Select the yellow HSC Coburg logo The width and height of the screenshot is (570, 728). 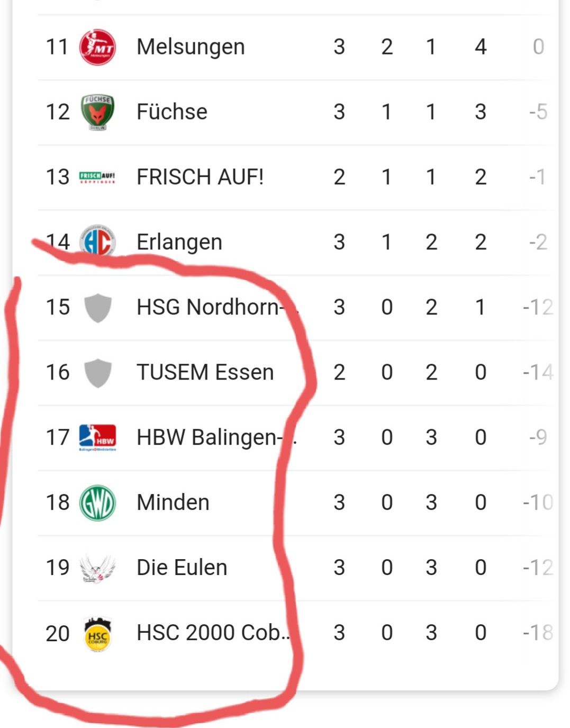[x=97, y=633]
